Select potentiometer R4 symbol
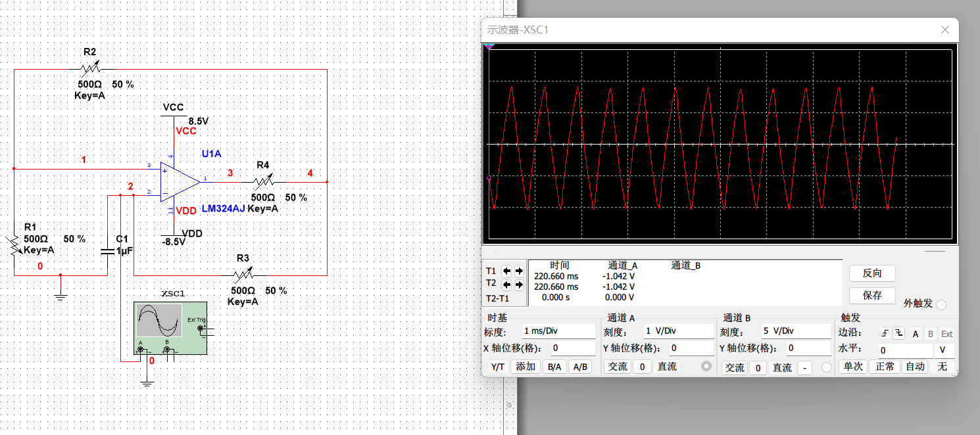 click(x=263, y=181)
